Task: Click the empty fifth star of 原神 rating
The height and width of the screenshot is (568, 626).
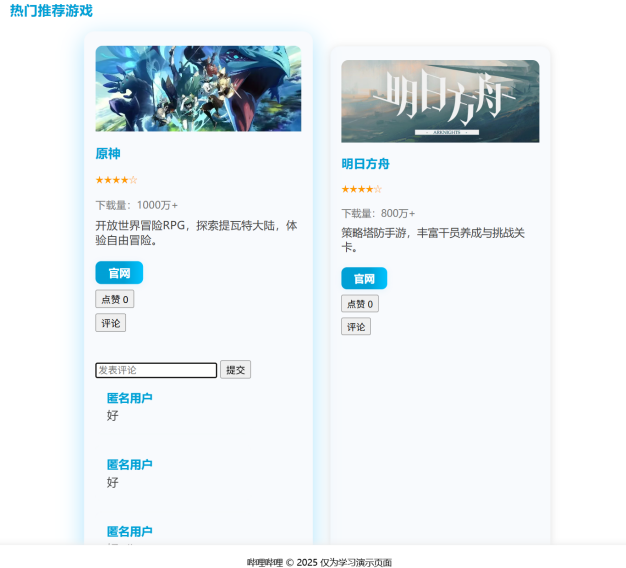Action: point(133,180)
